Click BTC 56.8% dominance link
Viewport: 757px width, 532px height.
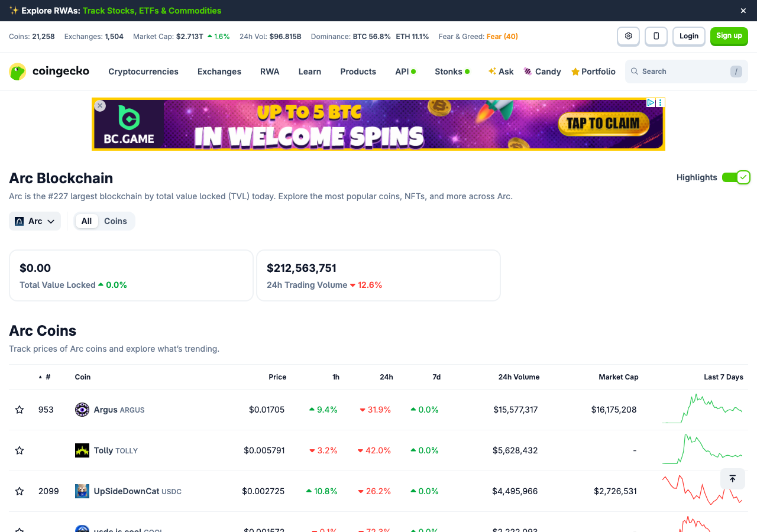372,37
